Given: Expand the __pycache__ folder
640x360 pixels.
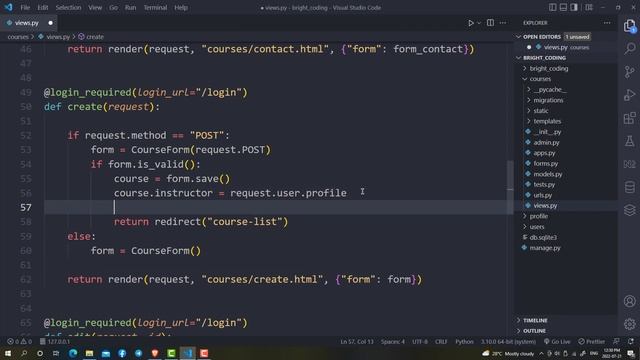Looking at the screenshot, I should tap(529, 89).
